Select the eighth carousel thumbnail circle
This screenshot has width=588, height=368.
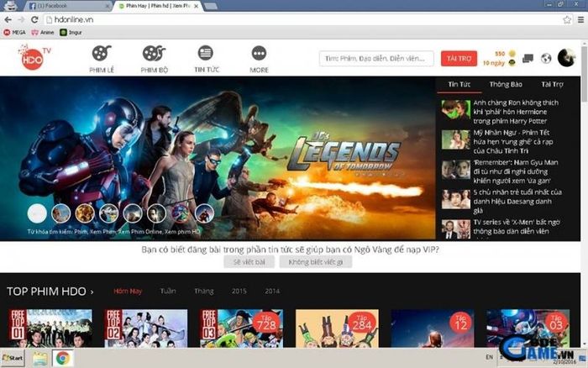(x=204, y=213)
